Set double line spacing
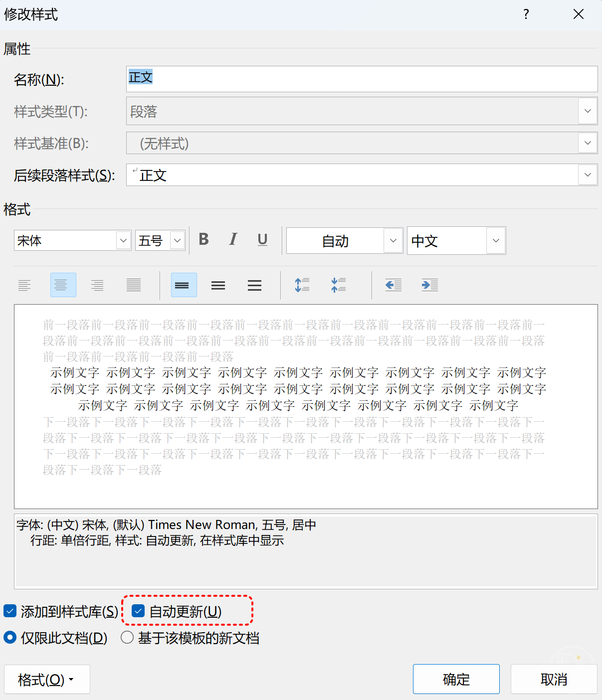602x700 pixels. point(254,285)
